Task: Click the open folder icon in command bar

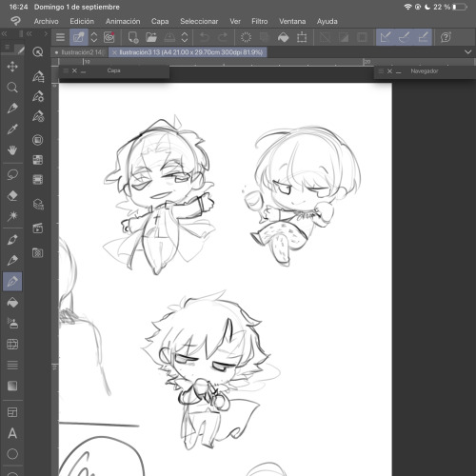Action: click(151, 37)
